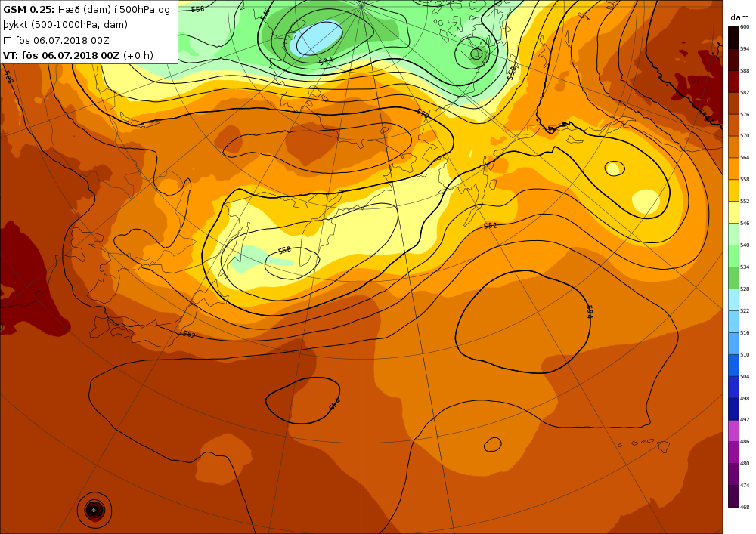Select the black 594–600 legend swatch
Screen dimensions: 756x534
click(733, 38)
